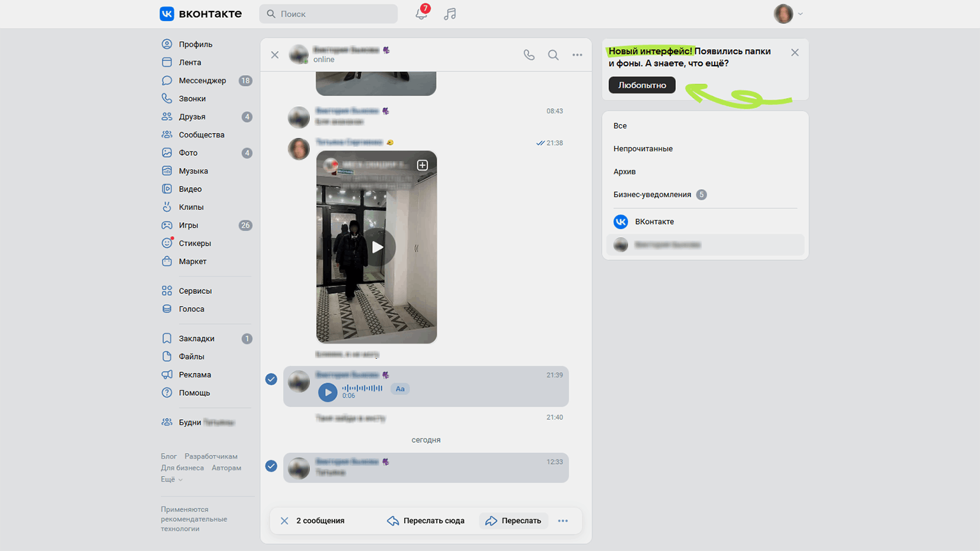Open the music player icon
Image resolution: width=980 pixels, height=551 pixels.
tap(450, 13)
